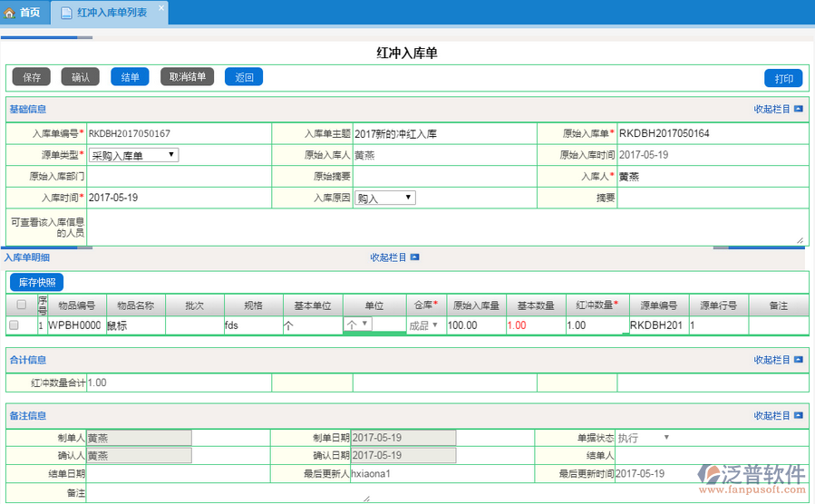This screenshot has height=504, width=815.
Task: Click the home icon in 首页 tab
Action: [10, 13]
